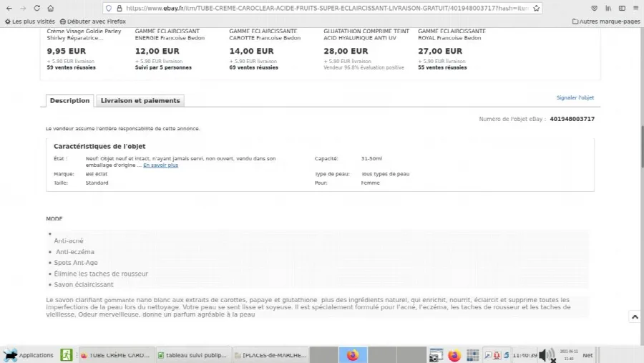
Task: Select the Description tab
Action: 70,101
